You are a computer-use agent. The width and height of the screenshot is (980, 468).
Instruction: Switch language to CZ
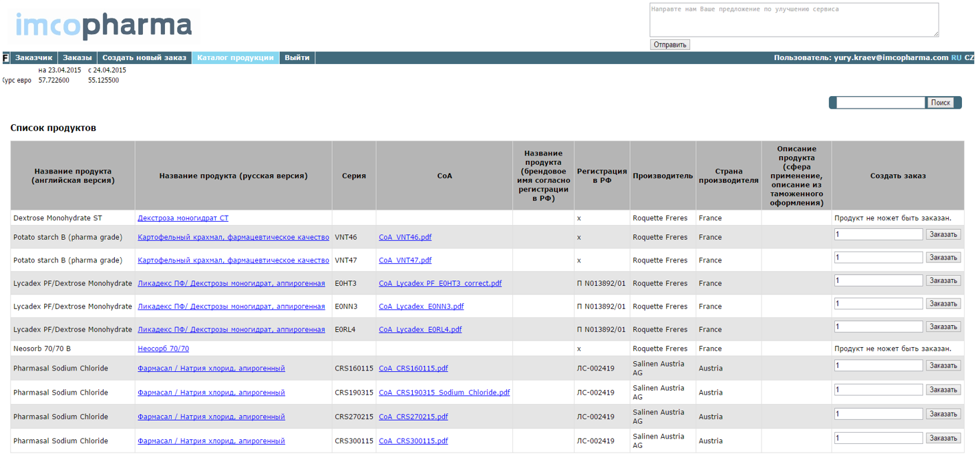[x=969, y=58]
